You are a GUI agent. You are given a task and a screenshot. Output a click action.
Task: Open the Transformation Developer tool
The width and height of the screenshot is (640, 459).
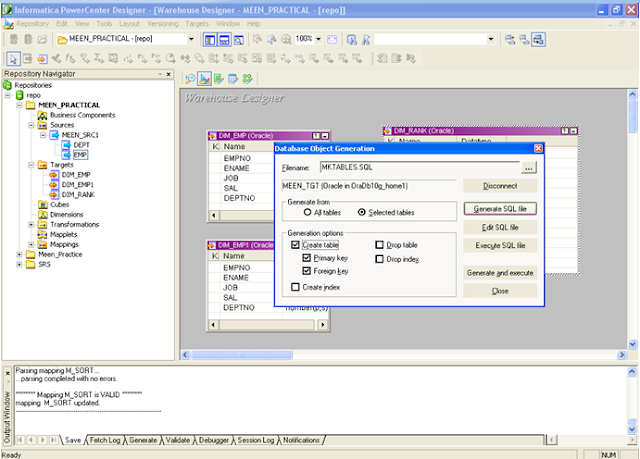click(x=219, y=79)
